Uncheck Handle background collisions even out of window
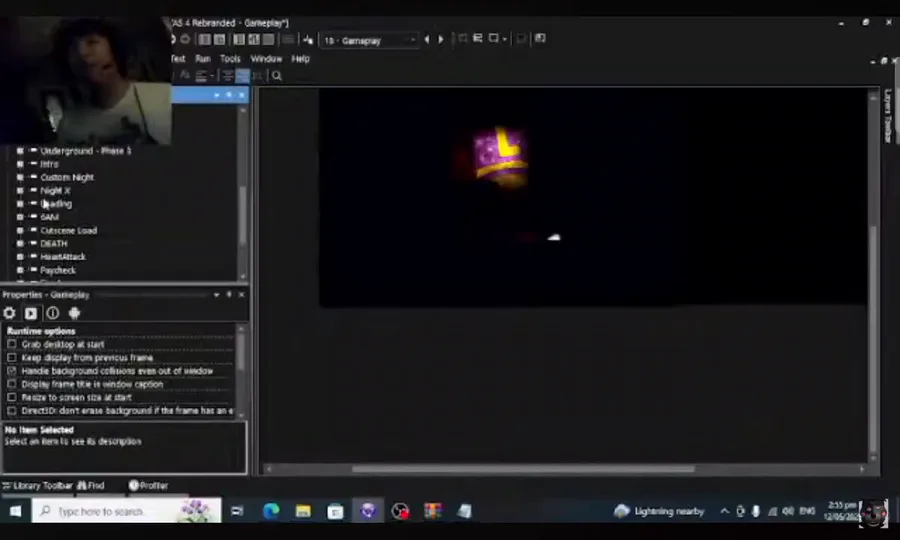The image size is (900, 540). pyautogui.click(x=11, y=371)
